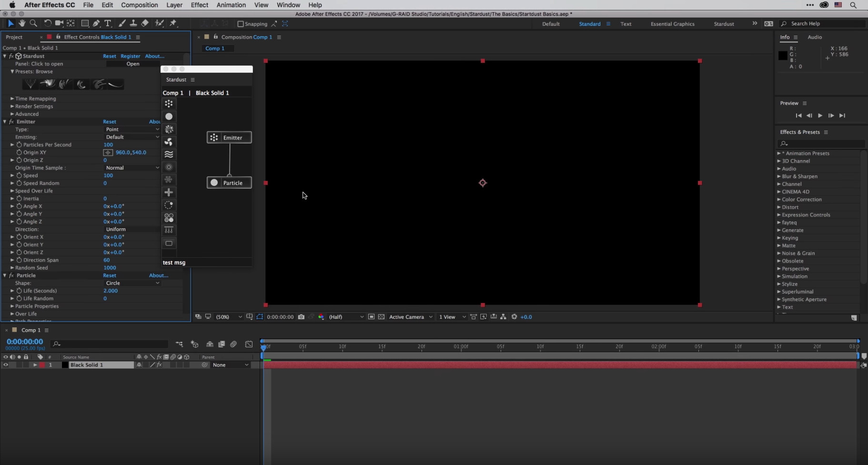Take a snapshot with the camera icon

click(301, 317)
